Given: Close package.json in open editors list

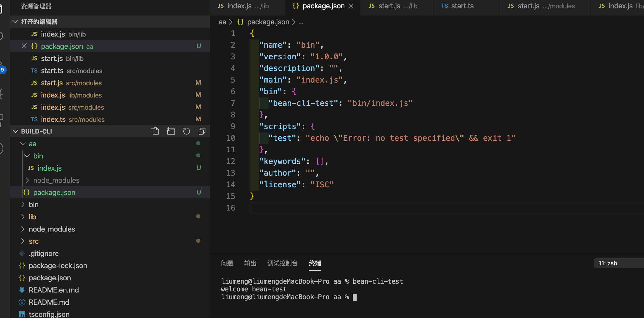Looking at the screenshot, I should pos(24,46).
